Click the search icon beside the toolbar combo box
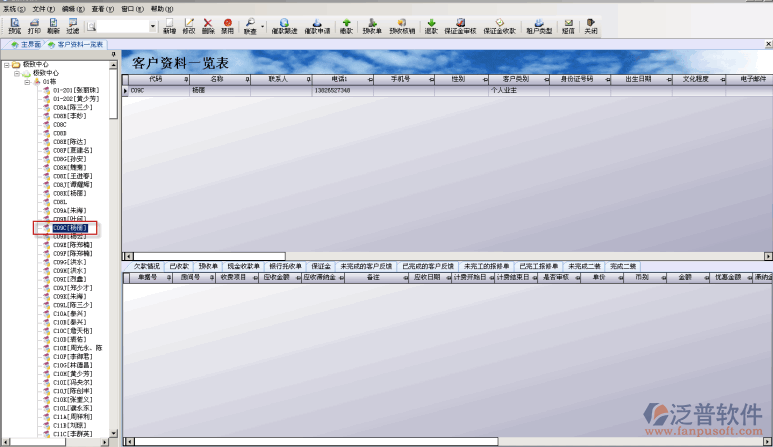This screenshot has height=447, width=773. (x=91, y=26)
